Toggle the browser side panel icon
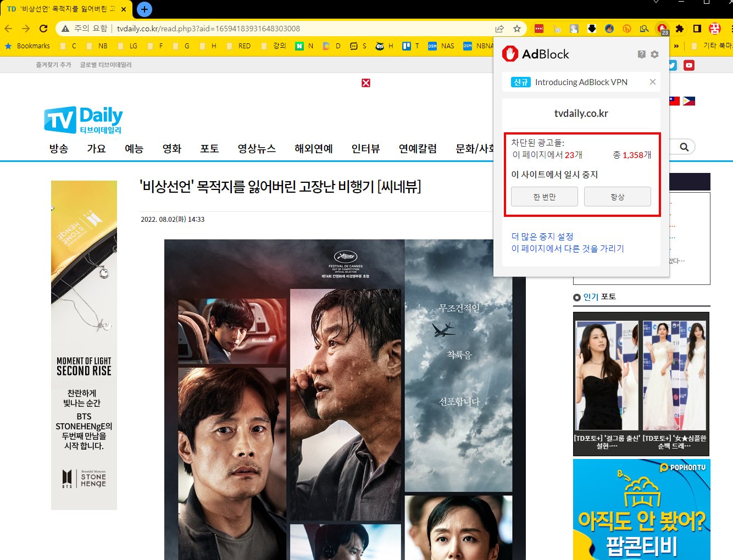The width and height of the screenshot is (733, 560). click(x=697, y=29)
